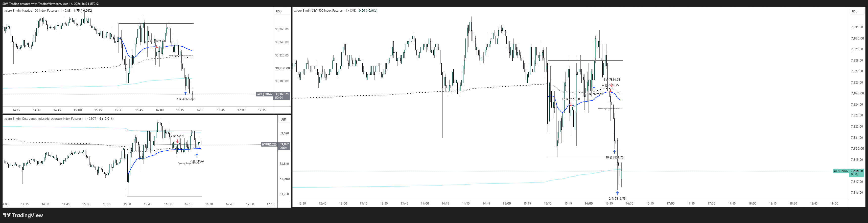Click the MNQU2026 price label 30,160.25
The height and width of the screenshot is (223, 868).
(x=282, y=94)
